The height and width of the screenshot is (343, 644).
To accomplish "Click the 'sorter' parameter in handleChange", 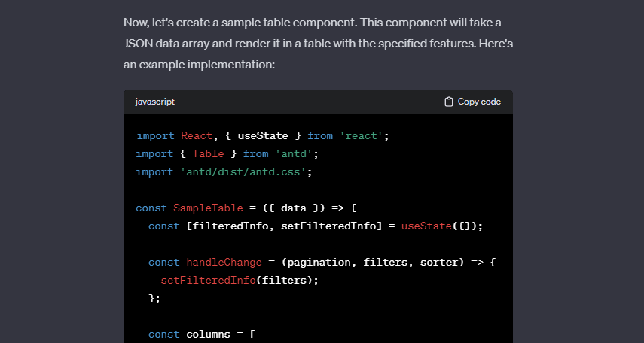I will pos(439,263).
